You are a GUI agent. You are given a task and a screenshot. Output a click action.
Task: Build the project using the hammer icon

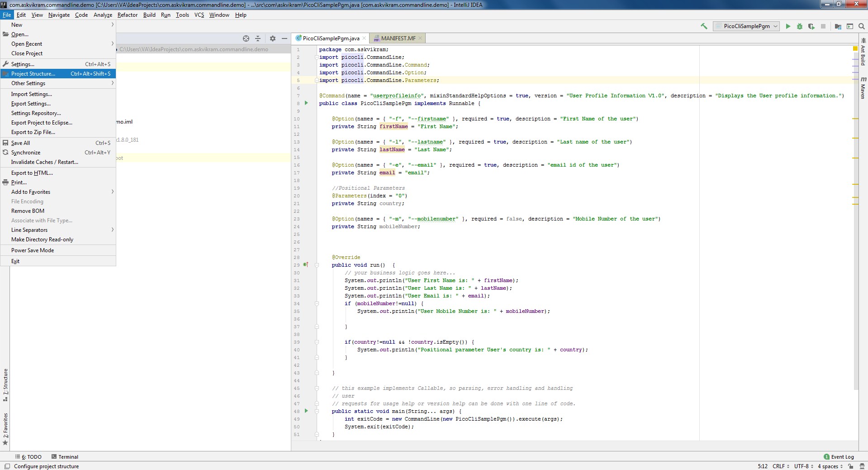704,26
